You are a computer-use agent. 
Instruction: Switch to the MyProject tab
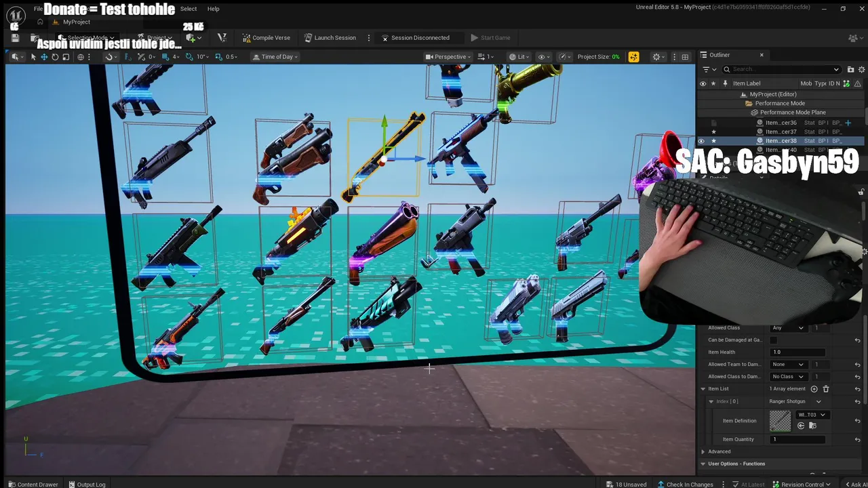[x=76, y=22]
